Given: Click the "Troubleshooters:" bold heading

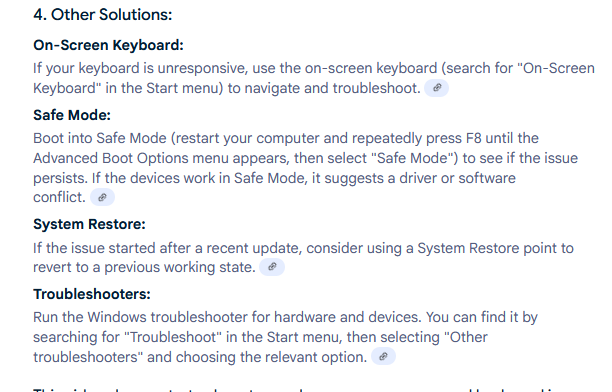Looking at the screenshot, I should point(92,294).
